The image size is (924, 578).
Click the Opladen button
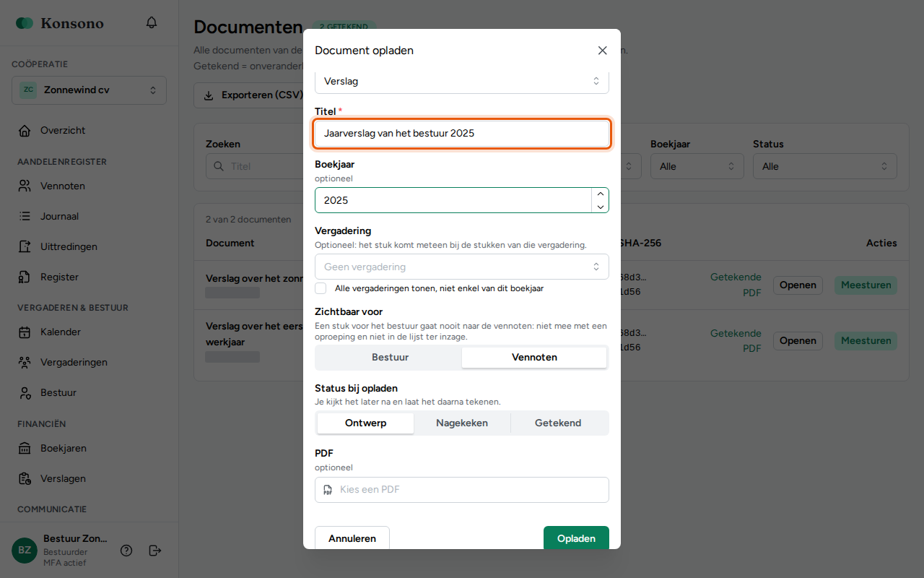coord(576,538)
